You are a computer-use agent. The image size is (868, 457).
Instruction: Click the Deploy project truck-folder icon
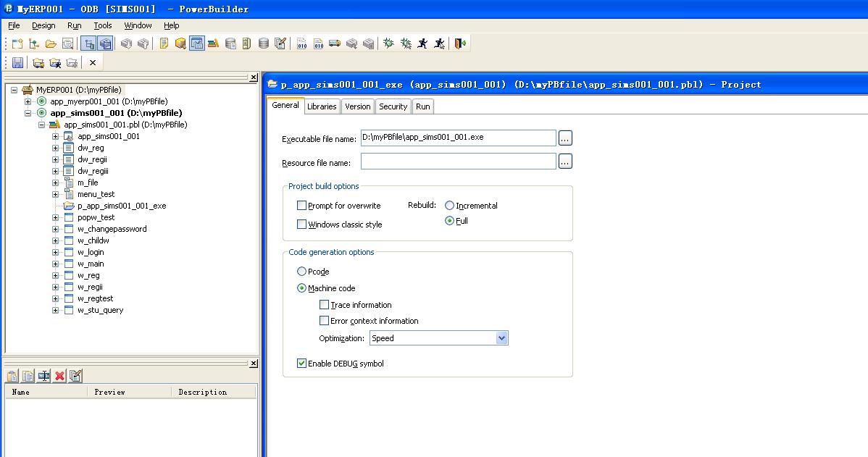click(x=38, y=62)
